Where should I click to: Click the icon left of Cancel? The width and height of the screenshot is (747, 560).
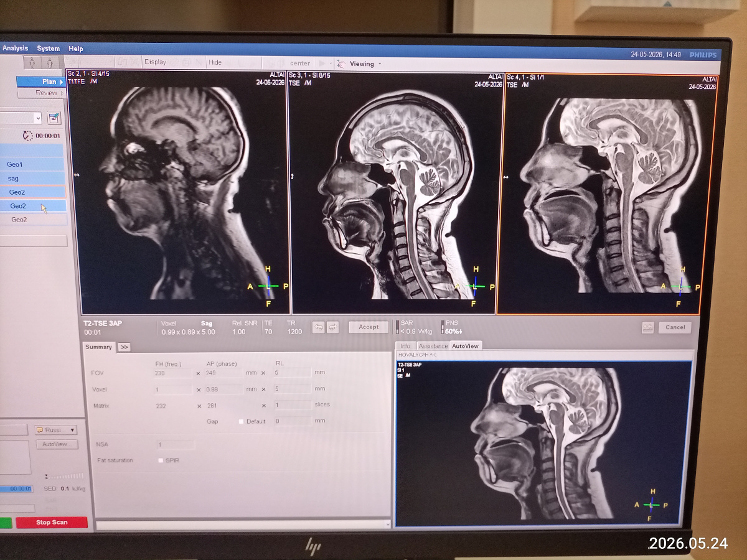click(x=648, y=327)
